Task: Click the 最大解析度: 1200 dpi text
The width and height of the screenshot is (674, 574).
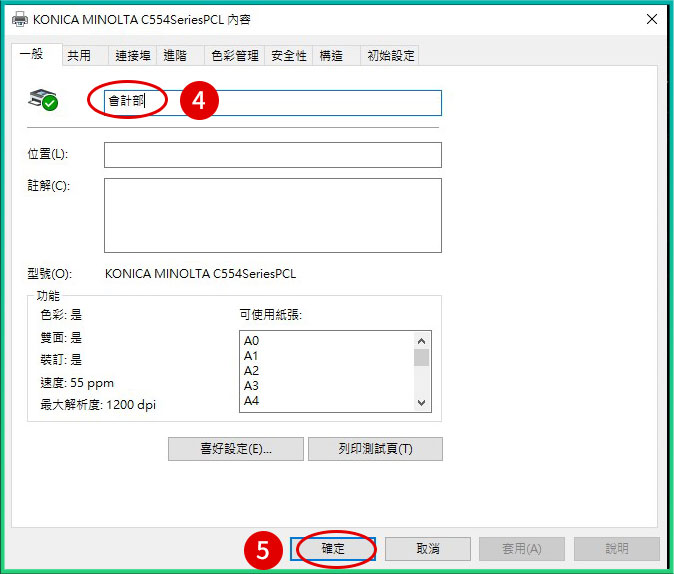Action: (x=98, y=405)
